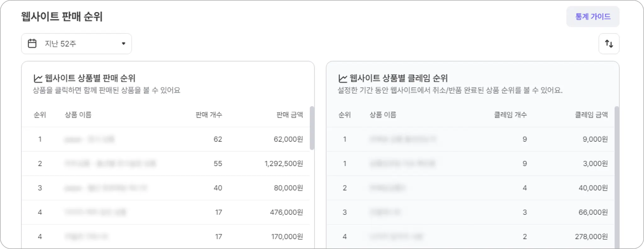
Task: Click the chart icon beside 웹사이트 상품별 판매 순위
Action: 38,78
